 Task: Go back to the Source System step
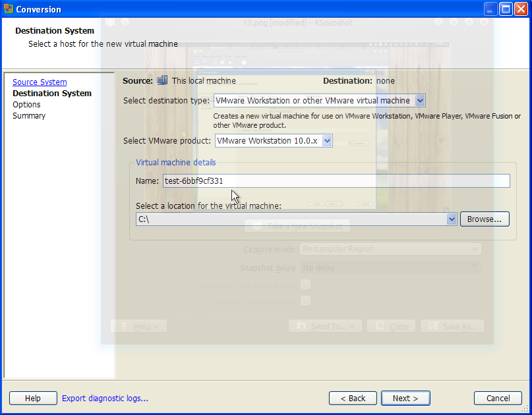(x=40, y=82)
